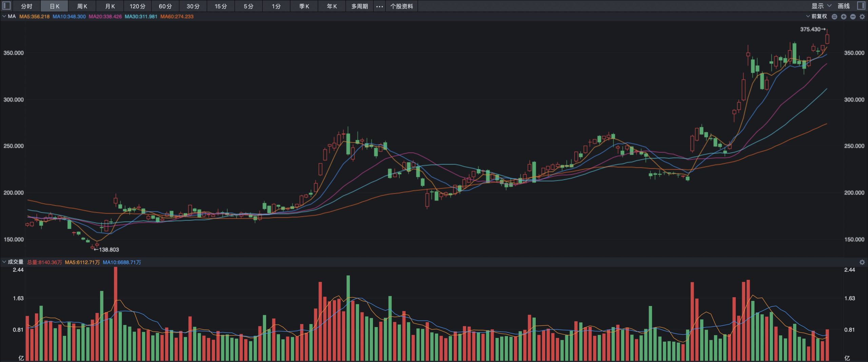Open volume panel settings gear

click(862, 262)
